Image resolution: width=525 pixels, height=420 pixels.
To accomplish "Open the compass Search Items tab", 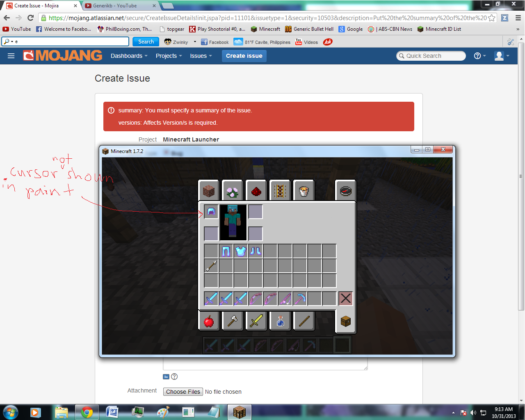I will (345, 191).
